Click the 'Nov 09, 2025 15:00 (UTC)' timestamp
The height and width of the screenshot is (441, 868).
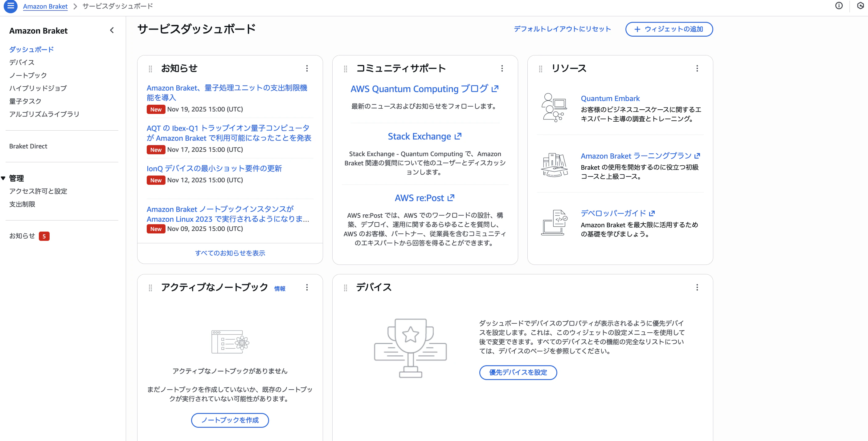(x=205, y=229)
